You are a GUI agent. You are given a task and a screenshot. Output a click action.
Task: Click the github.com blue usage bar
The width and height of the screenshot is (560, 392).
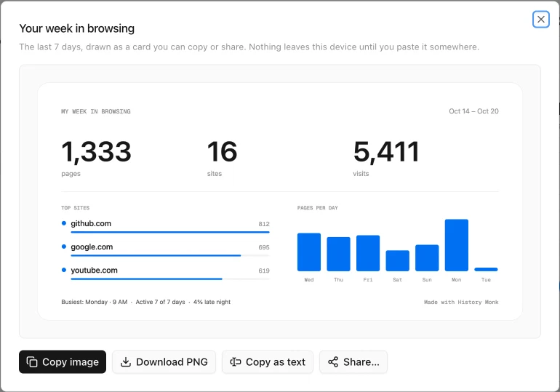(170, 232)
